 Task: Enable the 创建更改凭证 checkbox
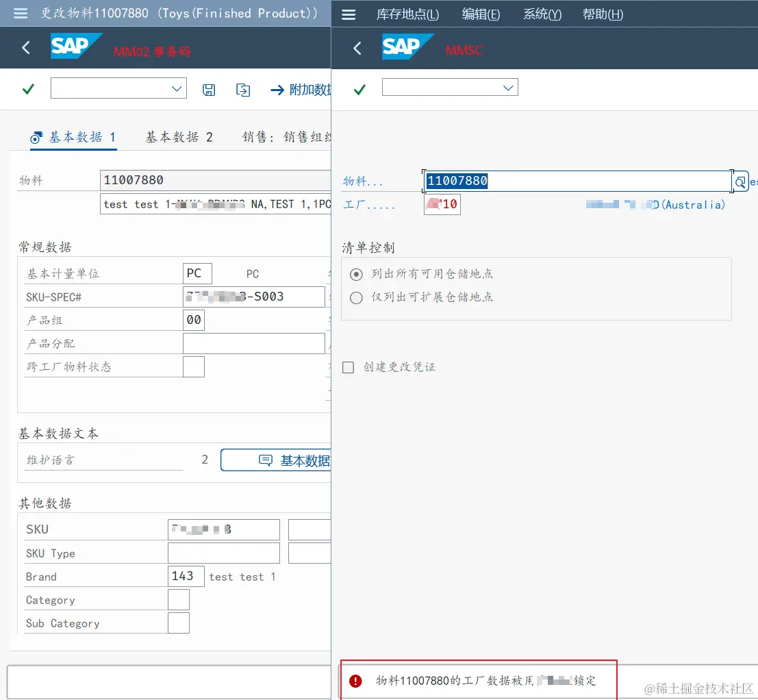(348, 367)
